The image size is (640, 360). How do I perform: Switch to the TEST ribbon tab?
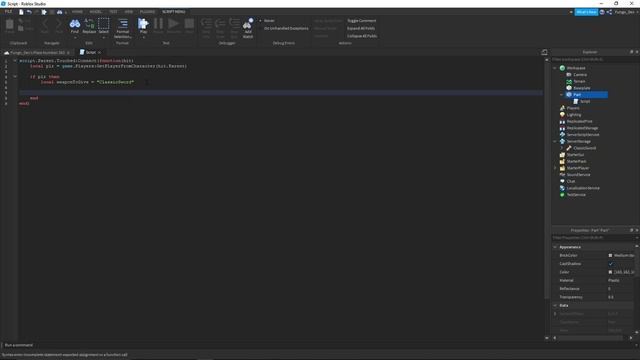click(113, 12)
